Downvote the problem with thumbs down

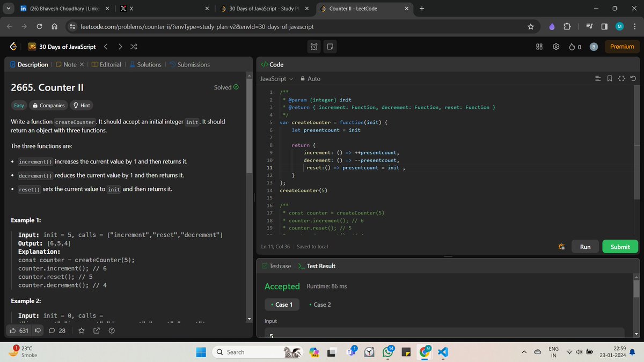pos(39,330)
